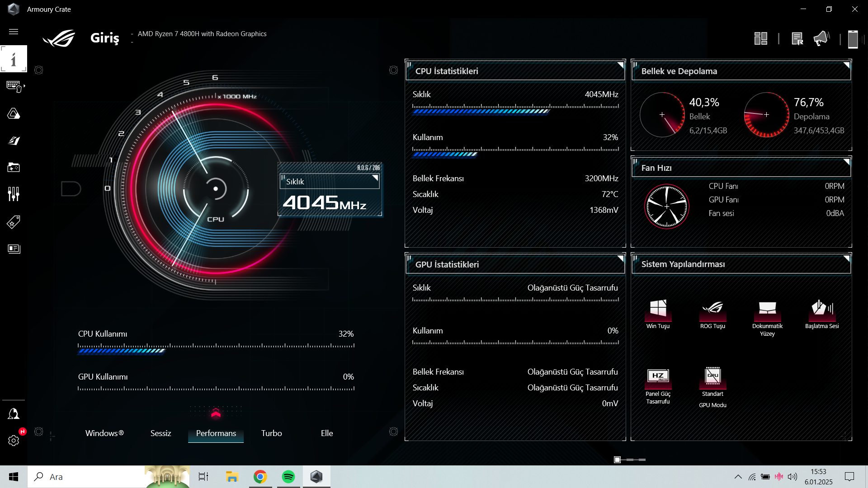868x488 pixels.
Task: Click the Bellek Frekansı 3200MHz value
Action: point(601,178)
